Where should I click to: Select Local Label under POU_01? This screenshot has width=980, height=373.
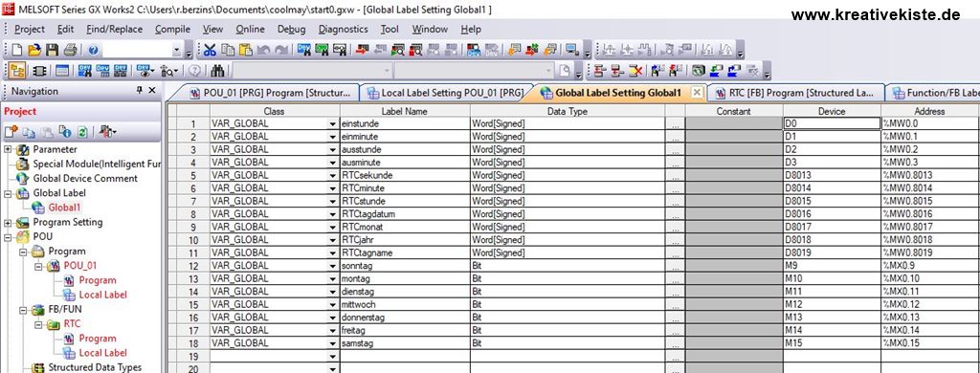(102, 295)
